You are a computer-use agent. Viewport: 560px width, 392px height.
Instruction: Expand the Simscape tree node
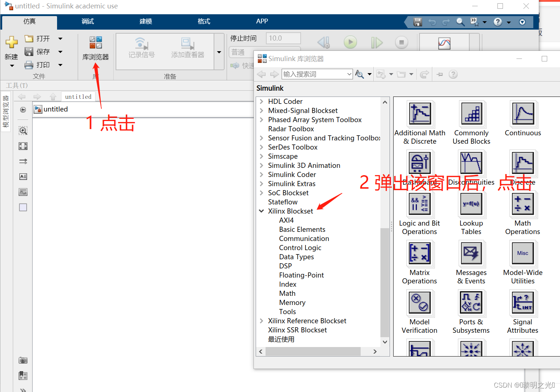pyautogui.click(x=262, y=156)
